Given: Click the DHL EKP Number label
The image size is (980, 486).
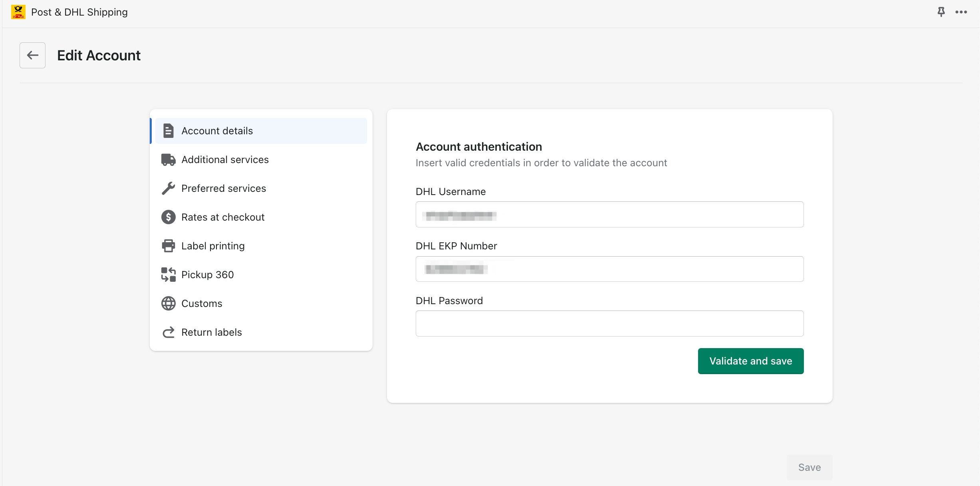Looking at the screenshot, I should pyautogui.click(x=456, y=246).
